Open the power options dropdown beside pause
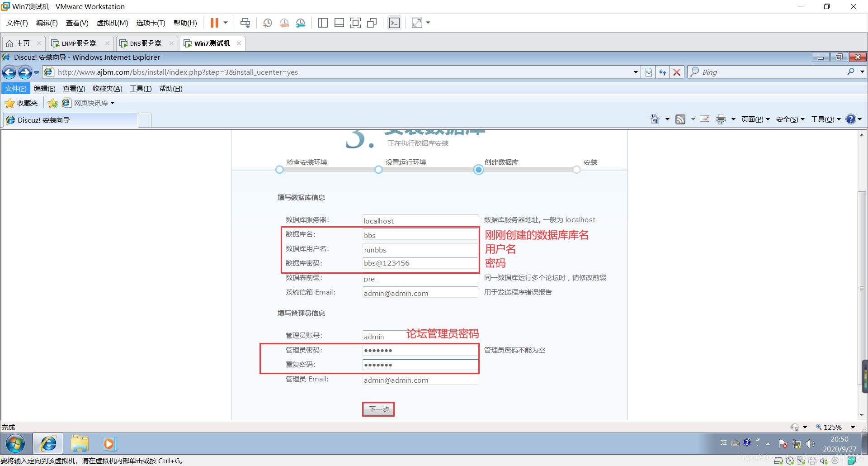Viewport: 868px width, 466px height. click(x=225, y=23)
